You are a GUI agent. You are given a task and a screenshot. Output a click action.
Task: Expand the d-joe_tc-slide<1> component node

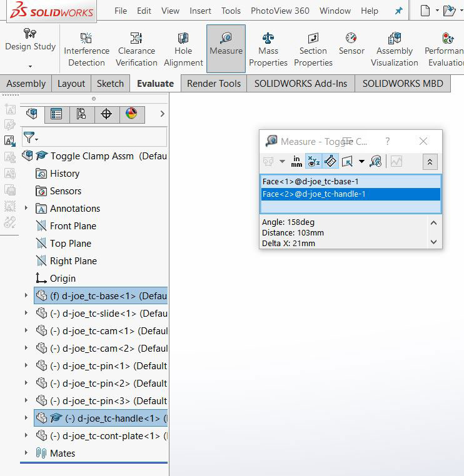pos(26,313)
